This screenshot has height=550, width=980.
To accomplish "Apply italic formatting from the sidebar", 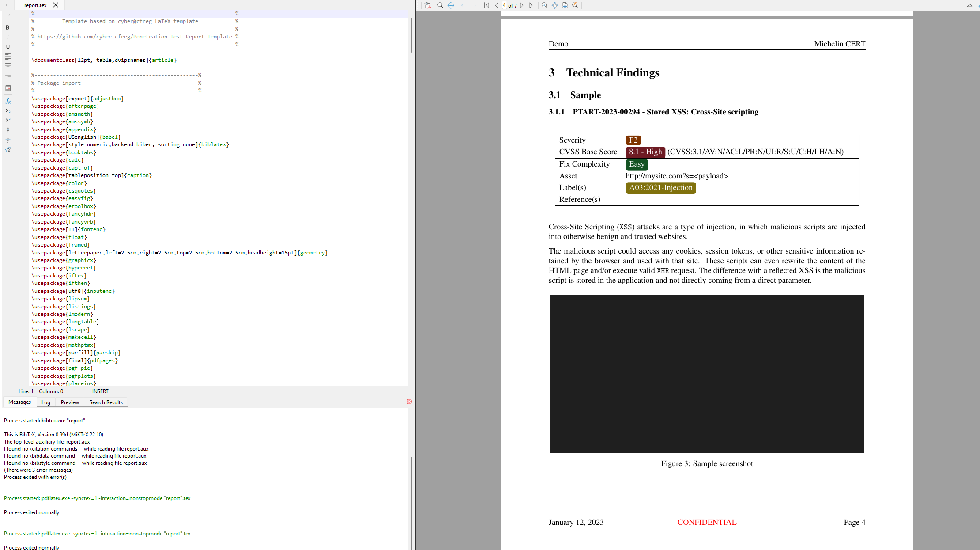I will coord(8,37).
